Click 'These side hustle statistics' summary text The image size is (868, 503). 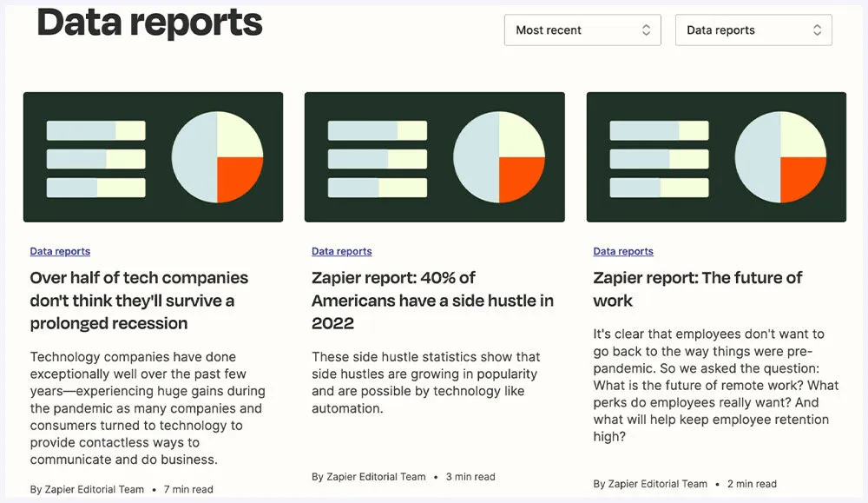[425, 382]
